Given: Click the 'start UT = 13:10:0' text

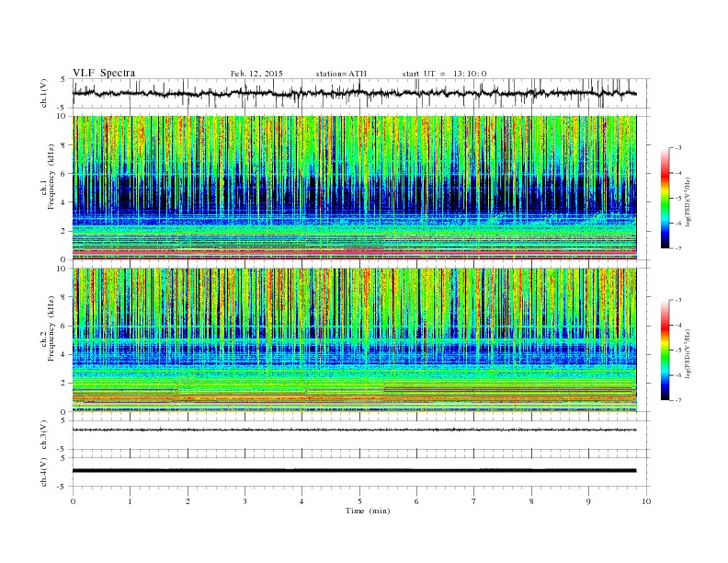Looking at the screenshot, I should click(444, 74).
